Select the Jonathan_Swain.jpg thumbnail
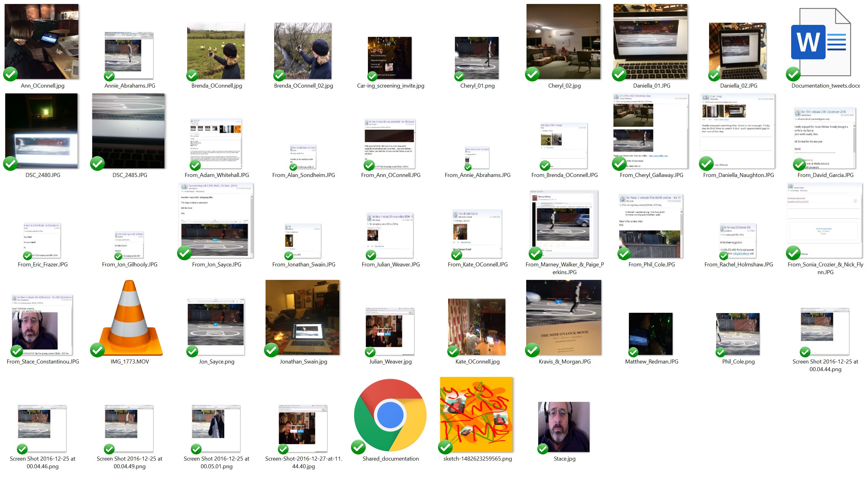Image resolution: width=868 pixels, height=491 pixels. coord(303,317)
